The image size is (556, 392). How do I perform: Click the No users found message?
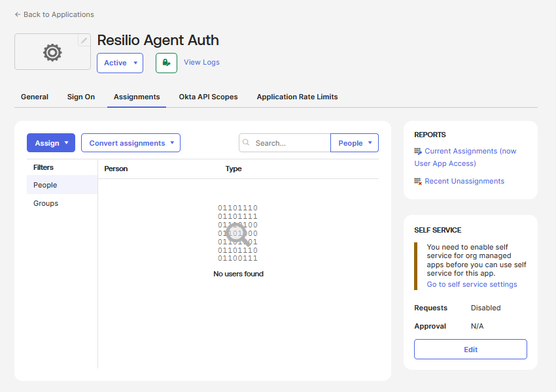click(238, 274)
